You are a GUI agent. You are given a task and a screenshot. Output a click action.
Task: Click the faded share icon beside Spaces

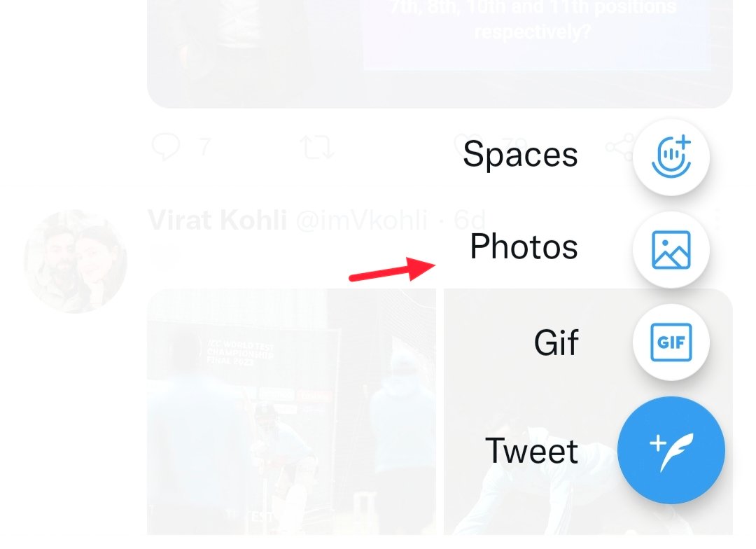click(619, 147)
